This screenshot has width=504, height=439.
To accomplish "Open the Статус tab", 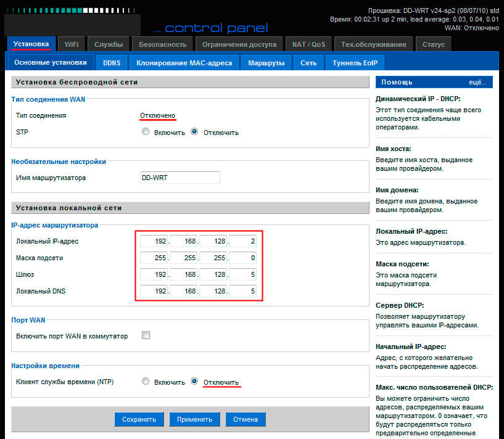I will click(x=434, y=44).
